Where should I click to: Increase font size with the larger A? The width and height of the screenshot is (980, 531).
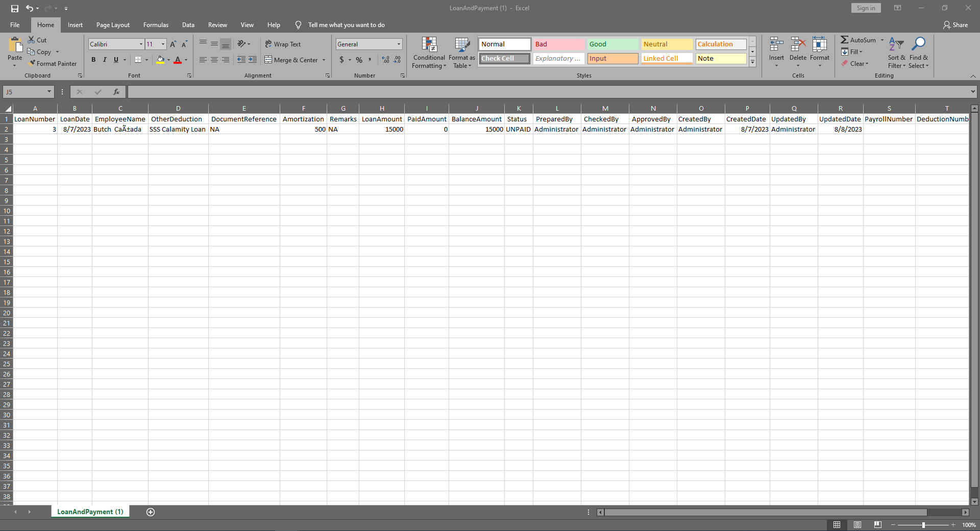click(x=173, y=44)
